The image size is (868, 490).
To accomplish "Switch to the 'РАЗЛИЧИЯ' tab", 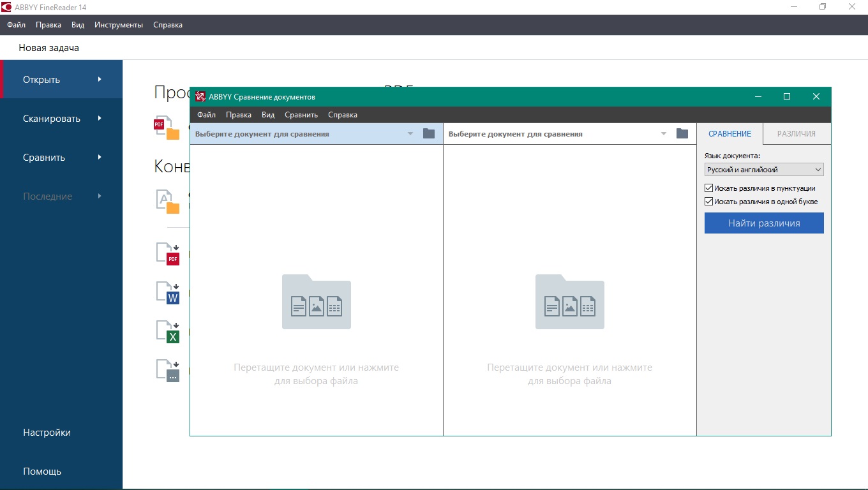I will (x=796, y=134).
